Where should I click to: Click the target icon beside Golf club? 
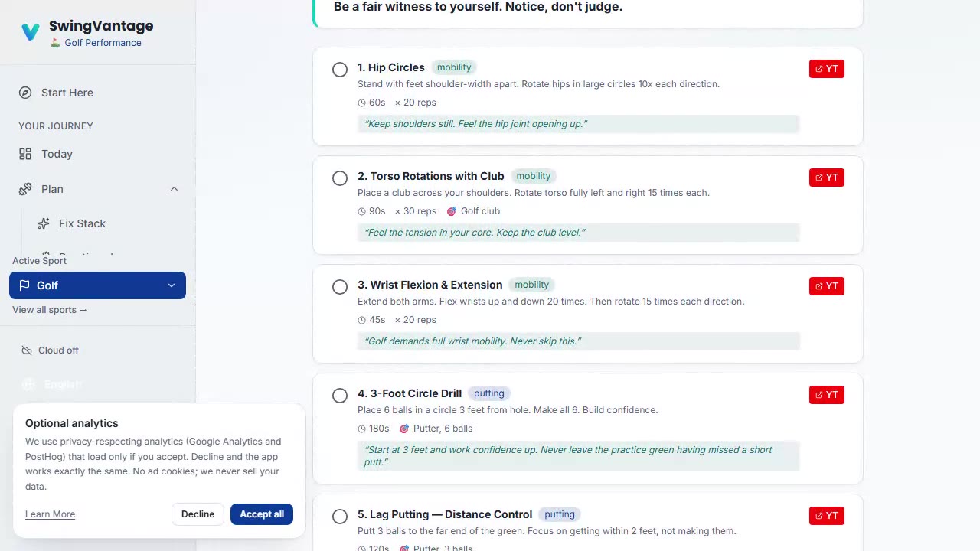(x=452, y=211)
